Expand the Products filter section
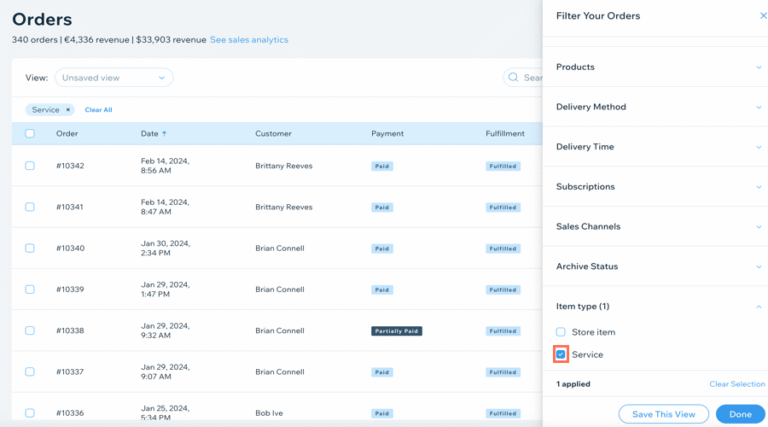This screenshot has width=768, height=427. [x=759, y=67]
